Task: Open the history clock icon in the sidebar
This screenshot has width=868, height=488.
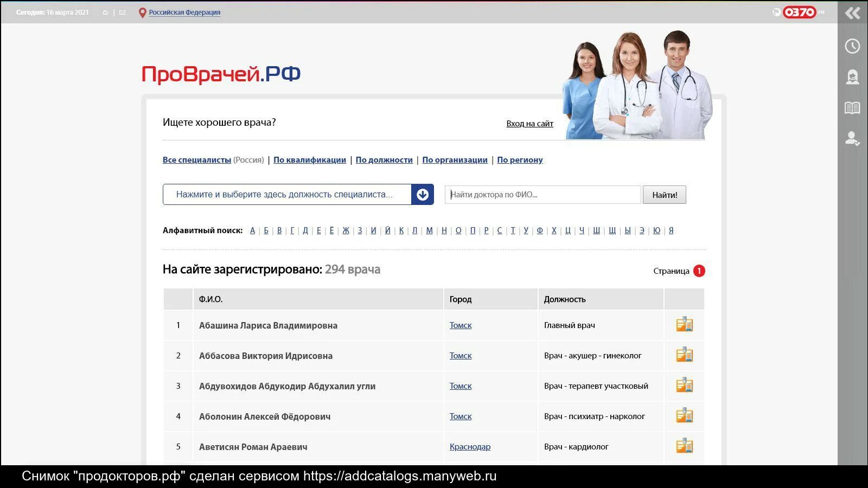Action: coord(851,46)
